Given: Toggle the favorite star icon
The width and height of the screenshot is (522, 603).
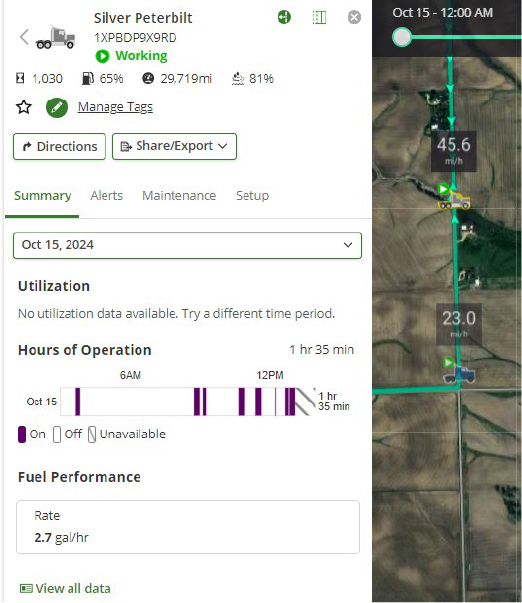Looking at the screenshot, I should 24,107.
